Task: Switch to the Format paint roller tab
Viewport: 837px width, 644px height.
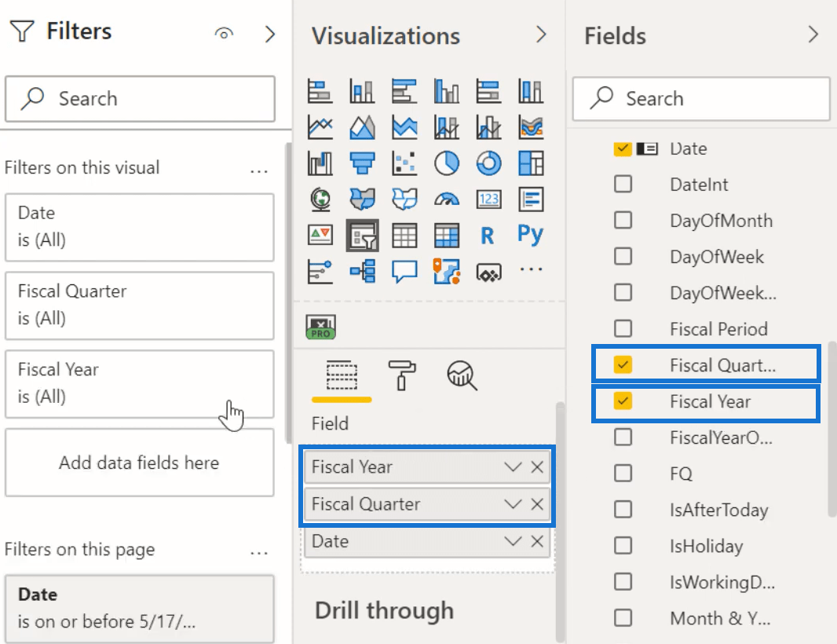Action: [401, 375]
